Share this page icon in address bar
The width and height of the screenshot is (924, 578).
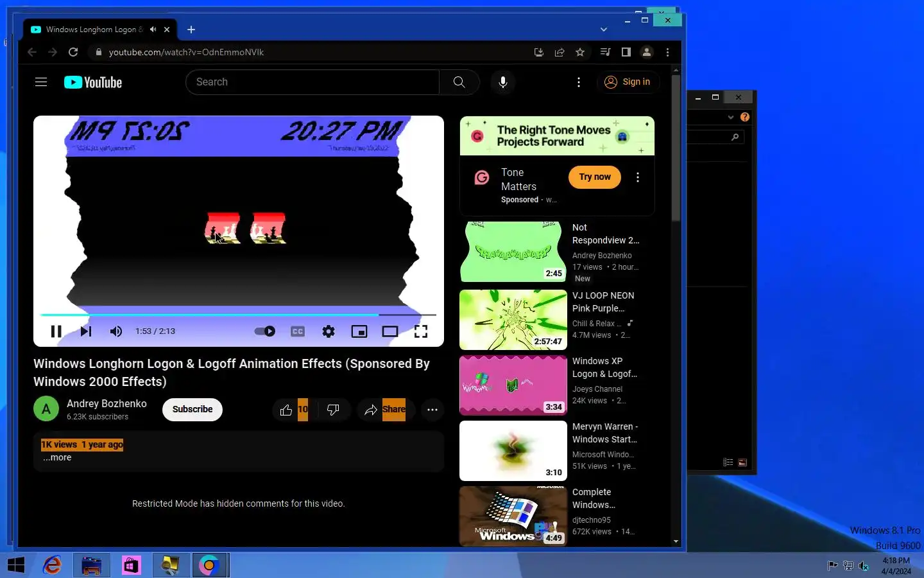pyautogui.click(x=560, y=52)
